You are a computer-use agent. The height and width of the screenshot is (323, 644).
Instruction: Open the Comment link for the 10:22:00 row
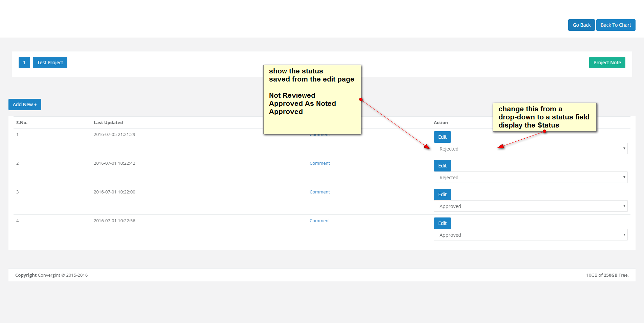coord(320,192)
